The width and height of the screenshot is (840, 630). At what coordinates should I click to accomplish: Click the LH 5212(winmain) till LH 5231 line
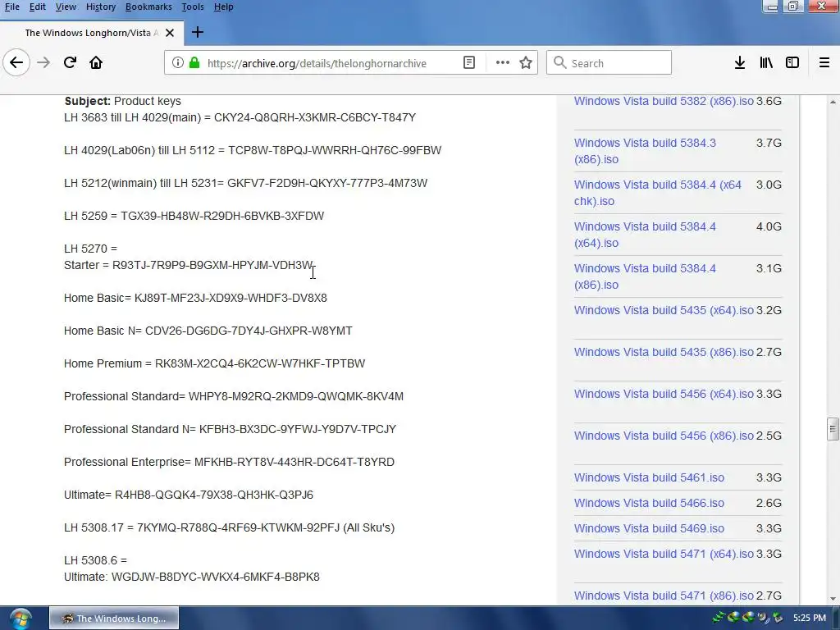click(246, 183)
